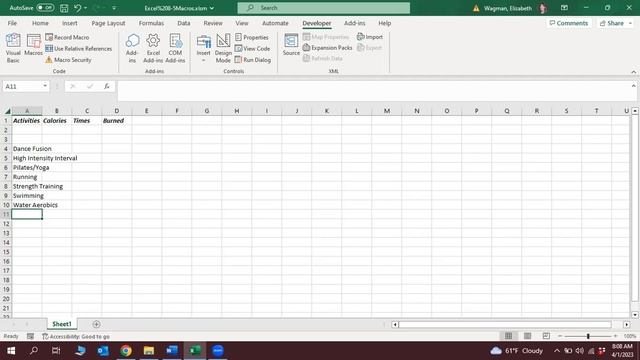This screenshot has width=640, height=360.
Task: Click the Accessibility: Good to go status
Action: coord(76,336)
